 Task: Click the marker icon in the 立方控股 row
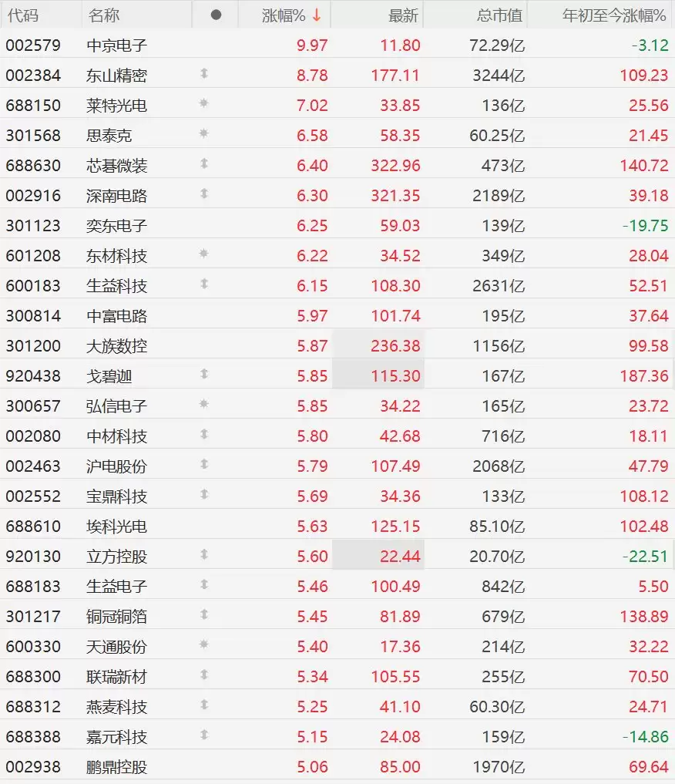click(204, 554)
